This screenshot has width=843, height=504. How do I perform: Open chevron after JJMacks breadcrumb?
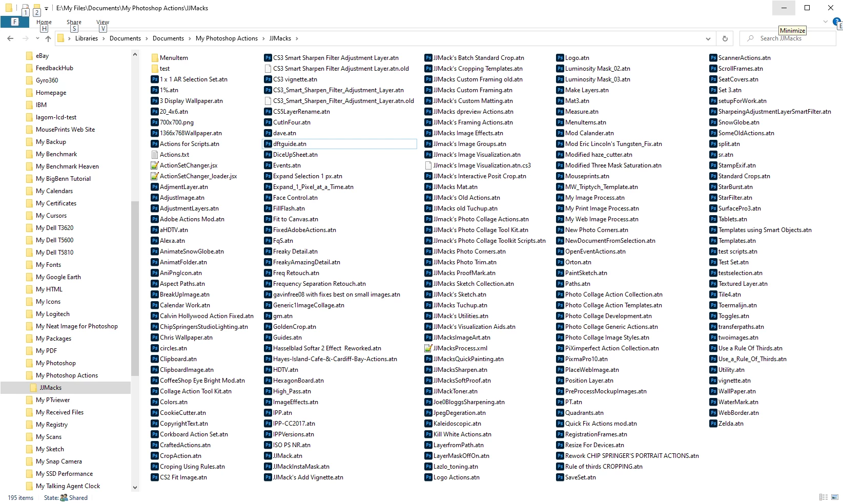point(296,38)
